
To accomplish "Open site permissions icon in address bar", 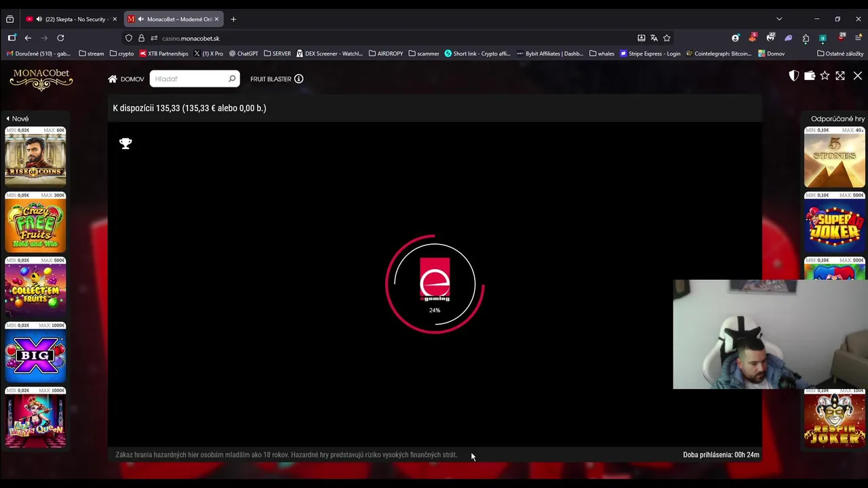I will 154,38.
